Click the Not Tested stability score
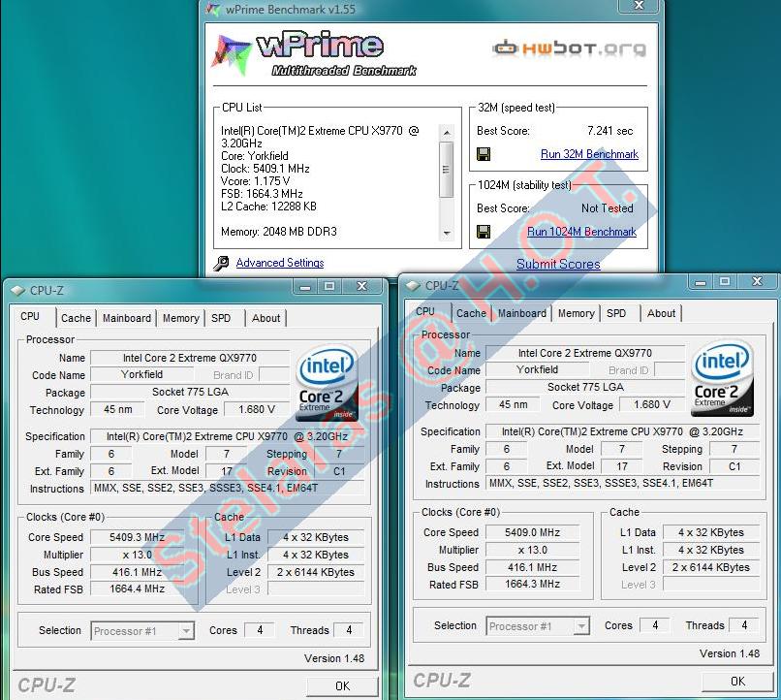Viewport: 781px width, 700px height. click(x=608, y=208)
